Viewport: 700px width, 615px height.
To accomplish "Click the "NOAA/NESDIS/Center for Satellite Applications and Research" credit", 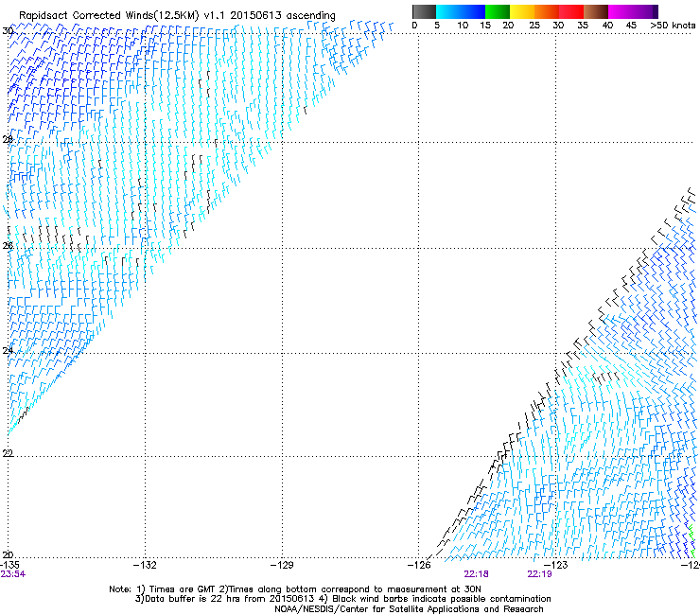I will pos(409,609).
